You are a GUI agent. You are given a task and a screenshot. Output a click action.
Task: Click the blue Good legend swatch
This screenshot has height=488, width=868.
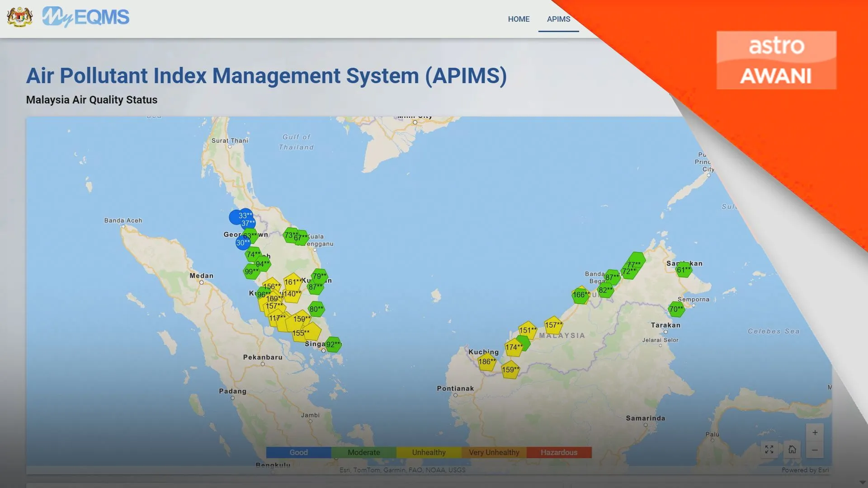[298, 452]
